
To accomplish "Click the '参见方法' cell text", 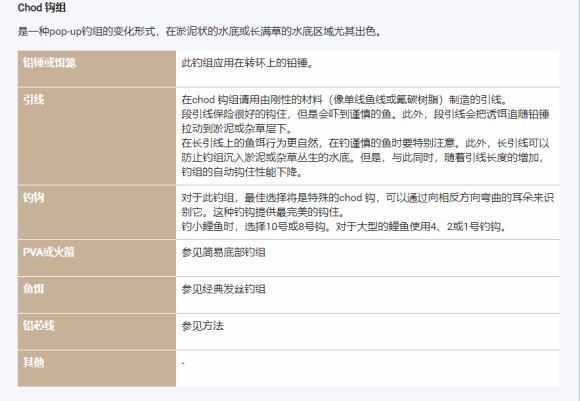I will point(202,326).
